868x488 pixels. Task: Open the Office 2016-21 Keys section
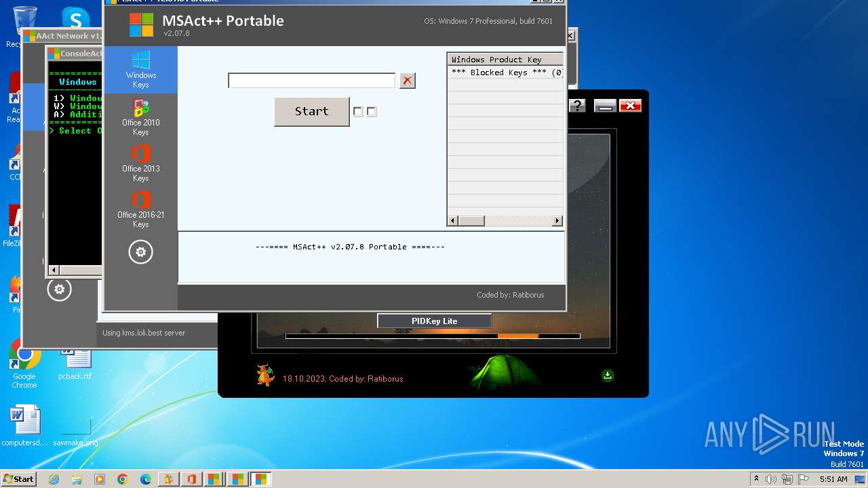[140, 209]
